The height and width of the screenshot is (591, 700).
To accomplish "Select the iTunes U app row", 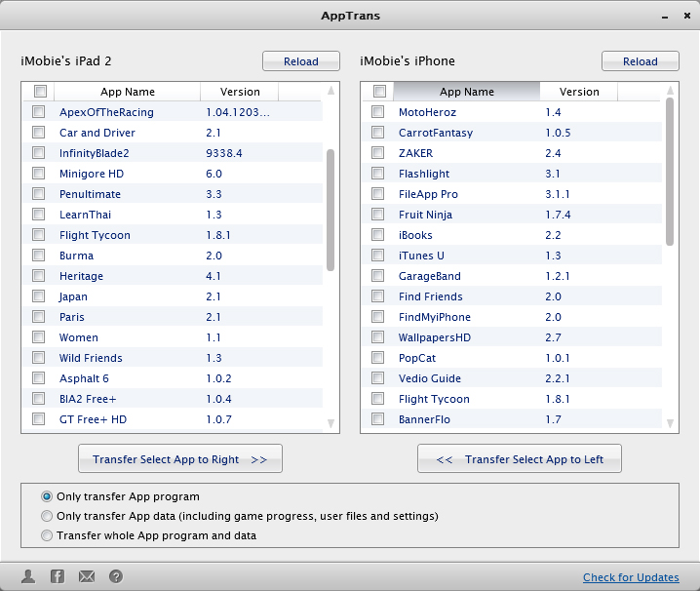I will tap(512, 256).
